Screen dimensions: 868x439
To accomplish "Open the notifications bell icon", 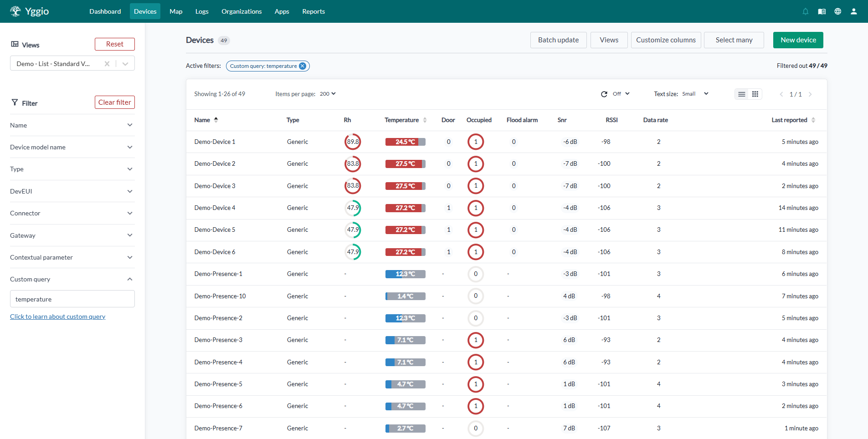I will (806, 11).
